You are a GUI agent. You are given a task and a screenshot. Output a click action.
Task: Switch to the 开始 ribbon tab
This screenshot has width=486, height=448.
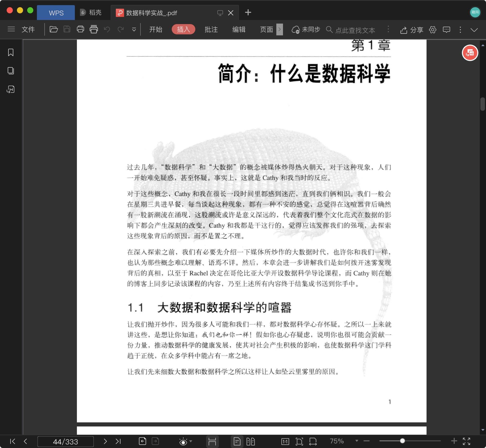point(156,29)
